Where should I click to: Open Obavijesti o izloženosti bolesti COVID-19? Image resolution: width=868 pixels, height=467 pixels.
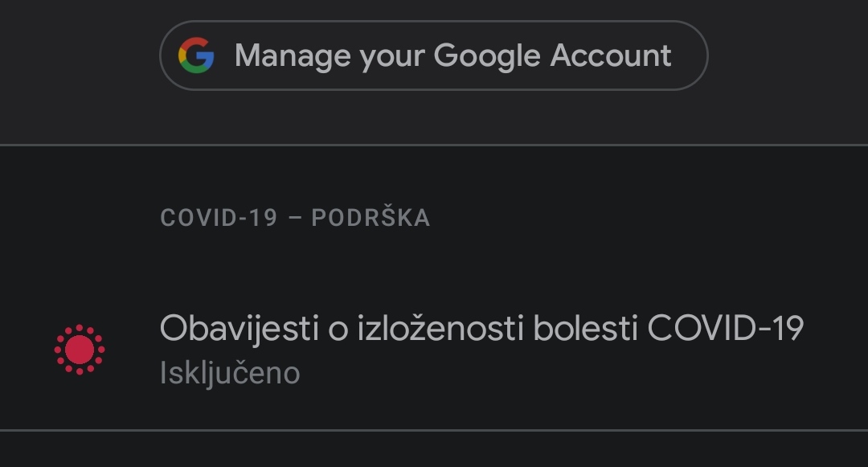click(x=481, y=328)
